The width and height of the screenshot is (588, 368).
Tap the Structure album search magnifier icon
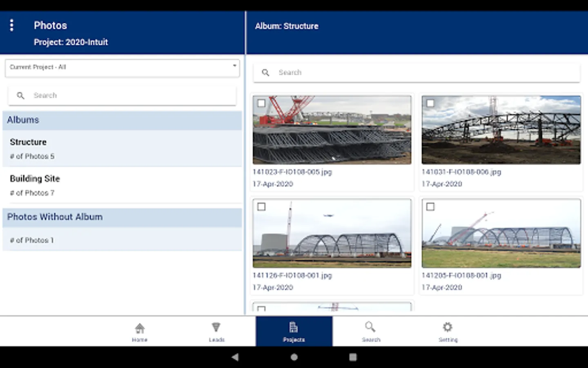click(265, 73)
